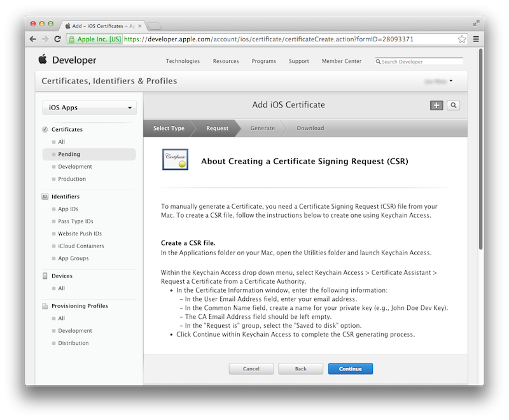This screenshot has width=509, height=420.
Task: Click the fullscreen arrows icon in window corner
Action: [x=476, y=23]
